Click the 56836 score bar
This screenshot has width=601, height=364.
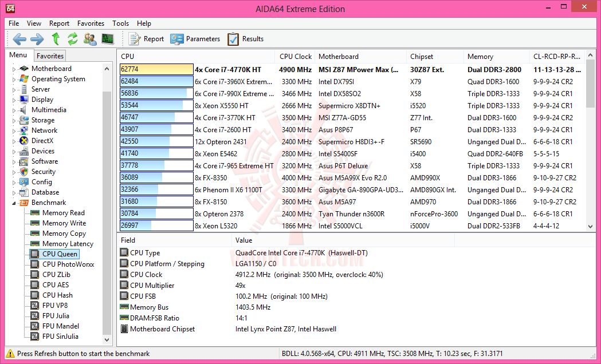click(156, 93)
